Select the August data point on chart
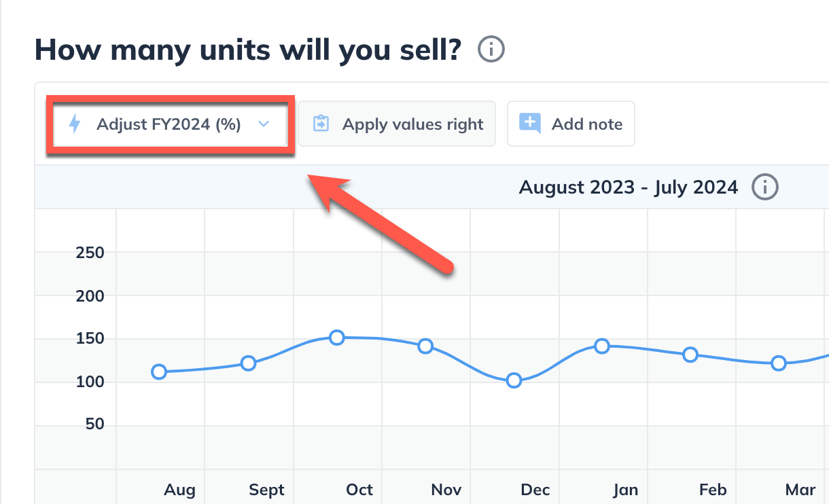The width and height of the screenshot is (829, 504). [x=159, y=372]
